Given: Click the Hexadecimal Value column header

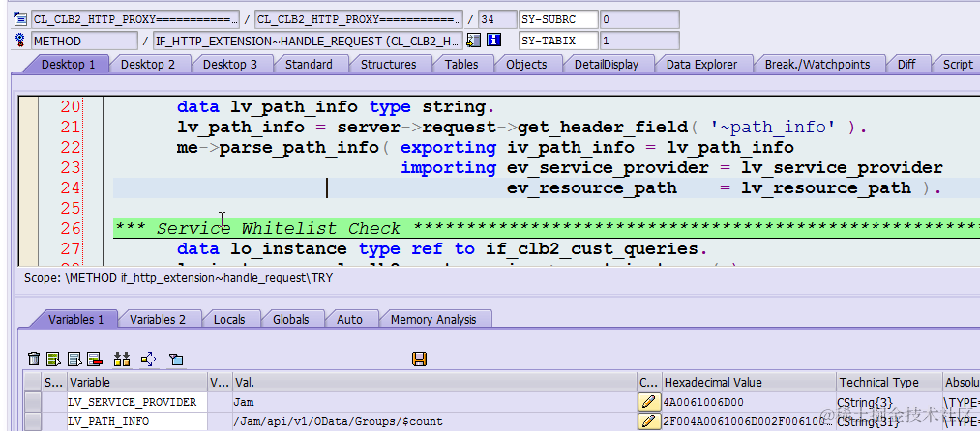Looking at the screenshot, I should point(749,383).
